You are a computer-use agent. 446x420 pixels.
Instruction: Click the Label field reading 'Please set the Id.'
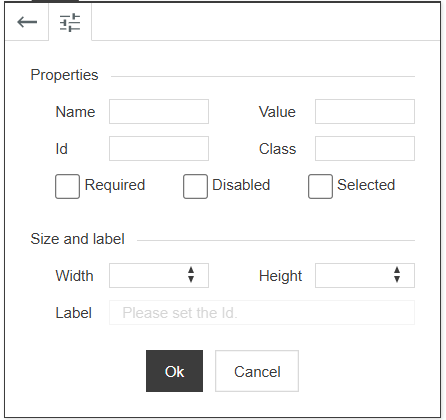262,313
